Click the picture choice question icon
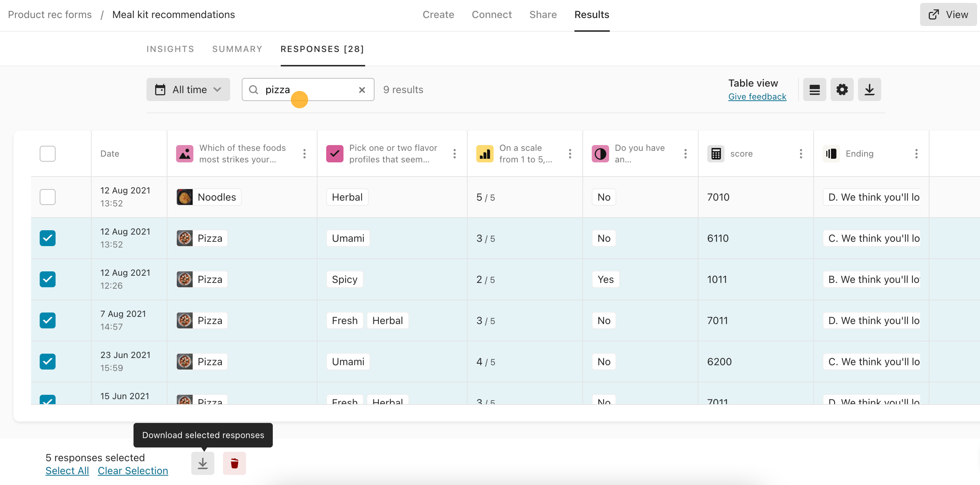This screenshot has width=980, height=485. 185,154
